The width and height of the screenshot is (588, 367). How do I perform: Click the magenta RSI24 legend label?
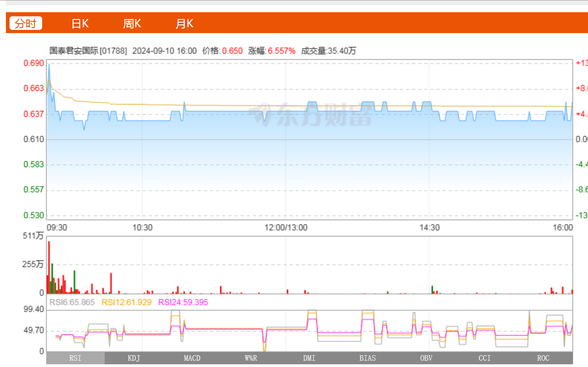click(x=183, y=302)
